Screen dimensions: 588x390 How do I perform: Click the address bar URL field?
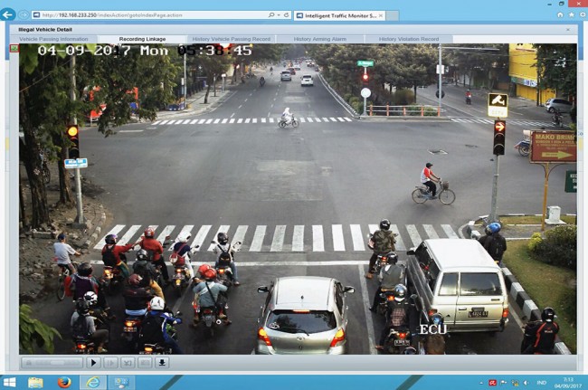(x=149, y=15)
